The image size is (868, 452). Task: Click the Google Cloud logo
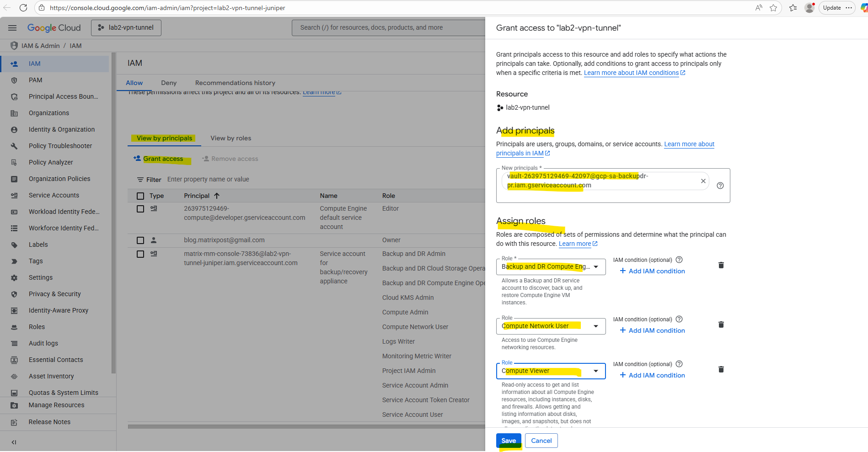click(x=54, y=28)
